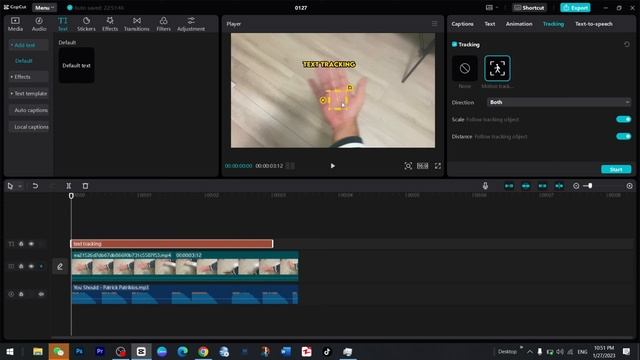Hide the text track with eye icon
This screenshot has height=360, width=640.
tap(31, 244)
